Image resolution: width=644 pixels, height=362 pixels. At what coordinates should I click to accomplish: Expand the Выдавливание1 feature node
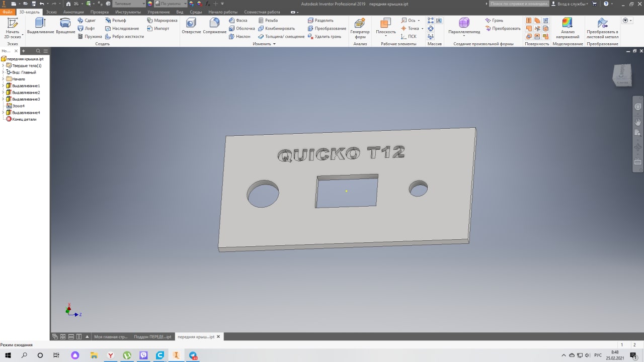[x=3, y=86]
